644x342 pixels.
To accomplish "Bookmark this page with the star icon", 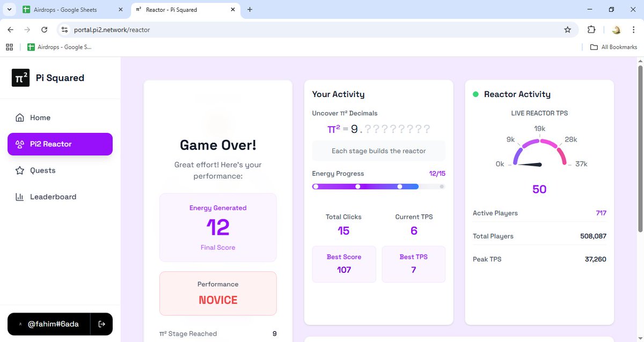I will (x=567, y=30).
